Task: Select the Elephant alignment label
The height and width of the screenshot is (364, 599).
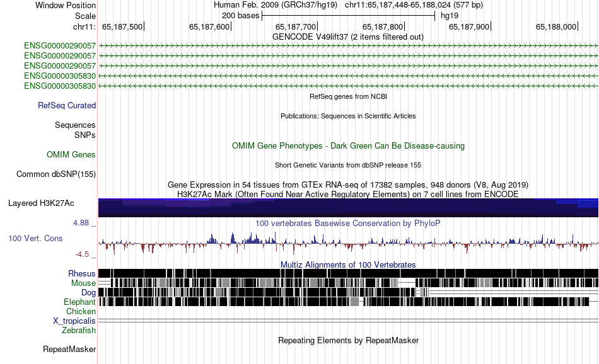Action: pos(79,302)
